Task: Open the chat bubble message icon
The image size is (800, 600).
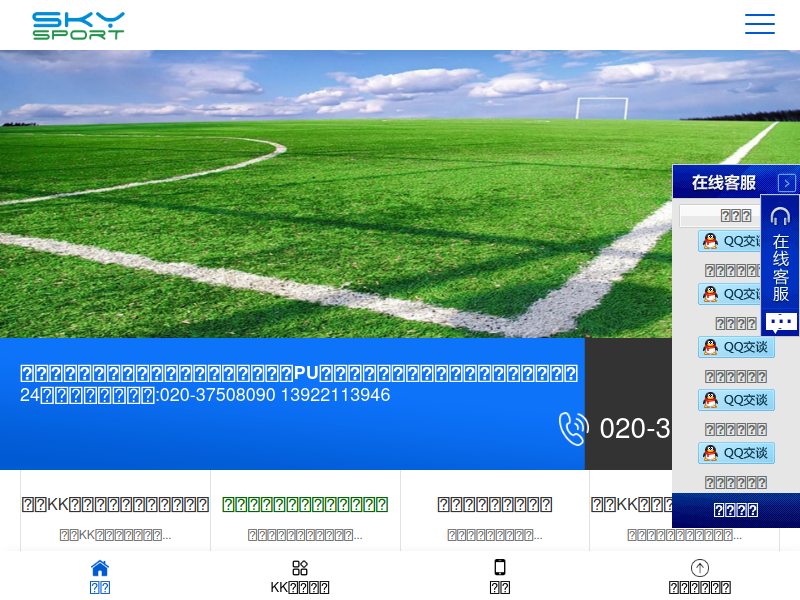Action: coord(781,322)
